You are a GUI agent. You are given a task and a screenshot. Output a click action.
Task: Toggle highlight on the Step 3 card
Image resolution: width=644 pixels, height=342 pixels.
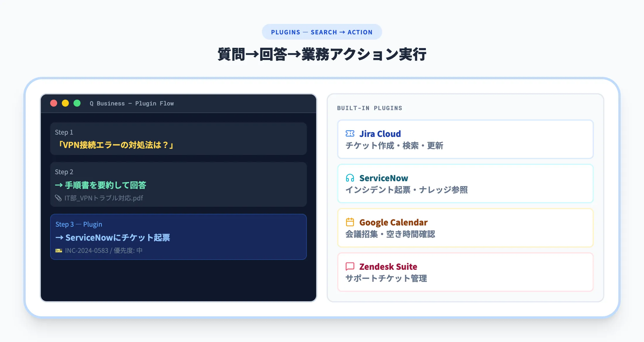pyautogui.click(x=178, y=237)
